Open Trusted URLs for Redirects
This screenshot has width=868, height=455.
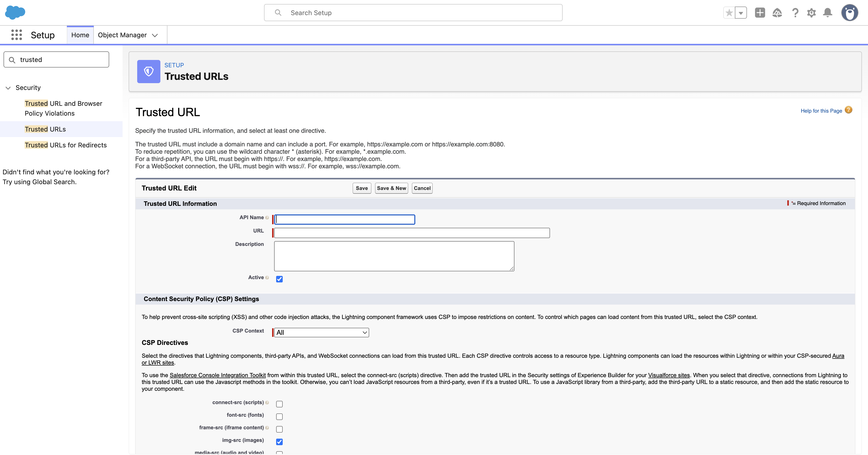tap(66, 145)
